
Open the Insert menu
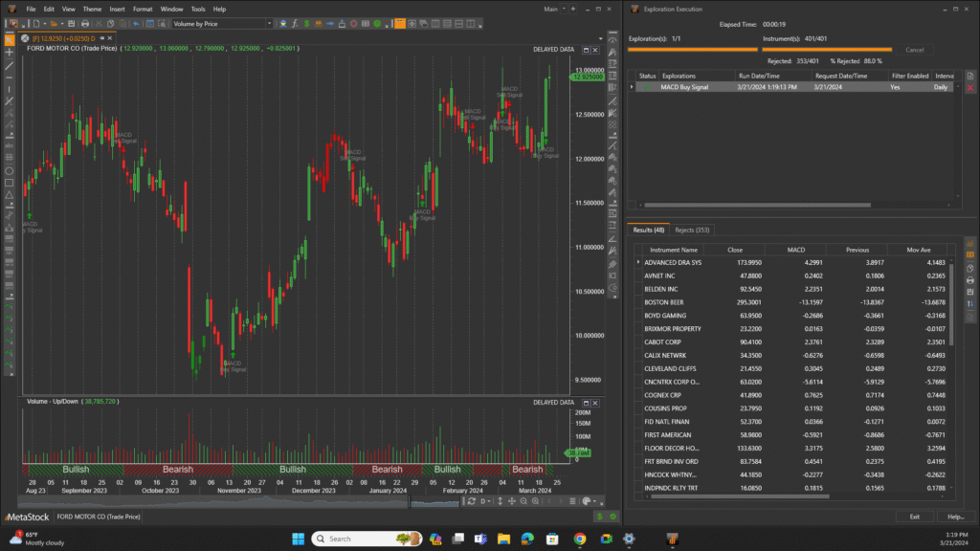117,9
